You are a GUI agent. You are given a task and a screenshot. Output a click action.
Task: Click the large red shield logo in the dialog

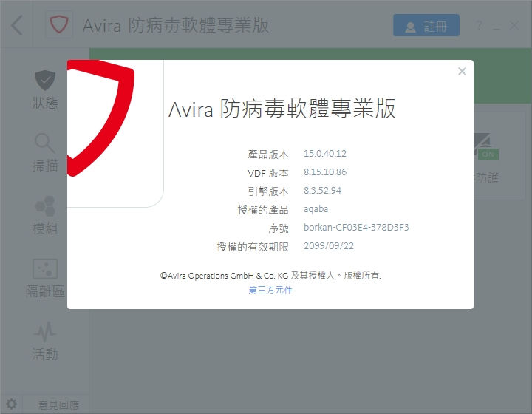[101, 118]
